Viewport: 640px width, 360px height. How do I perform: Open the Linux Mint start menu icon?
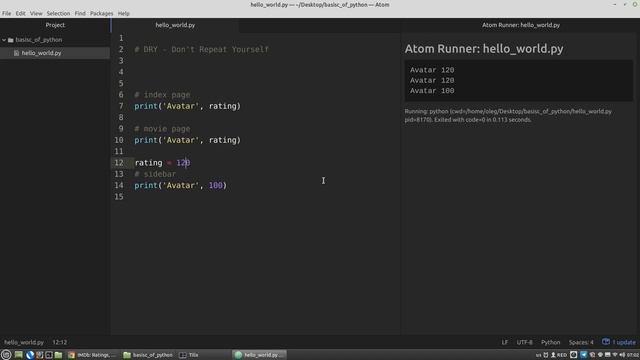(x=6, y=355)
